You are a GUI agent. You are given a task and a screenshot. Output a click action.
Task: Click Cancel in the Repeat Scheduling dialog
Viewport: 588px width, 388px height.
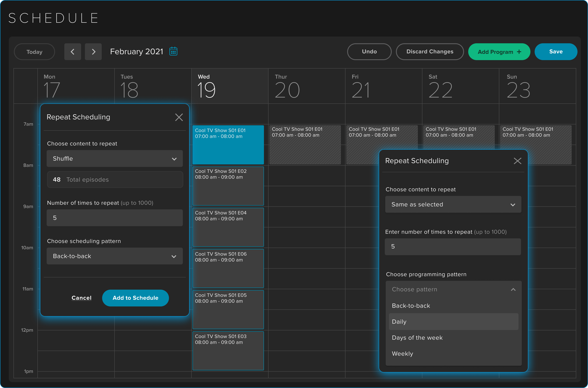81,298
